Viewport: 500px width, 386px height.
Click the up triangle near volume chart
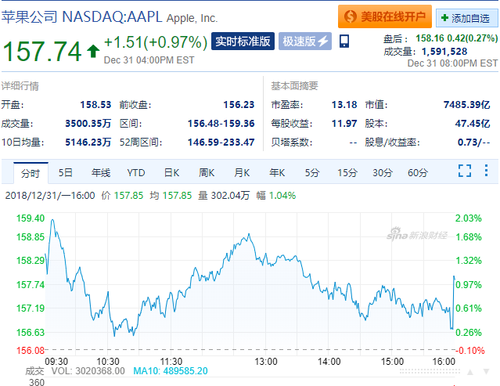[470, 372]
